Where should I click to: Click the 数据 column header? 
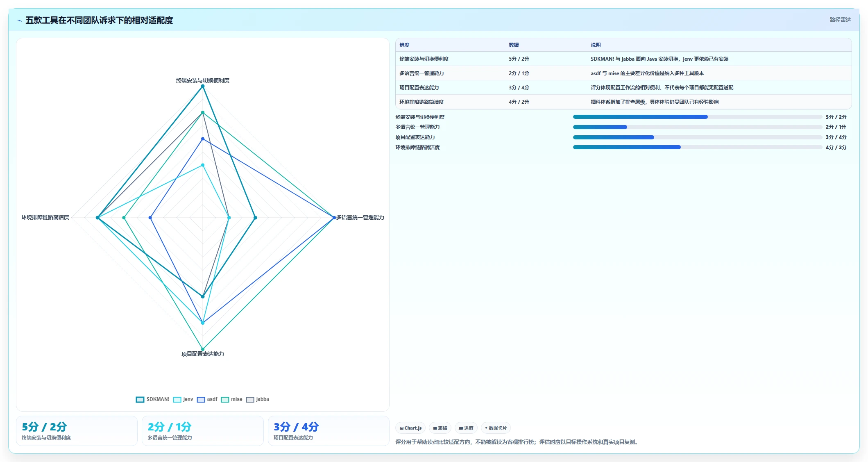(x=514, y=45)
